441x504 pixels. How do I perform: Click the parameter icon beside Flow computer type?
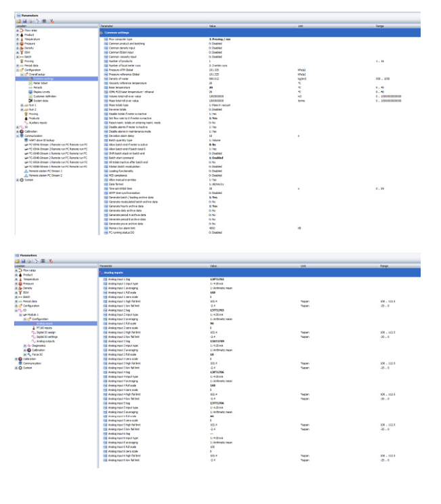(106, 39)
